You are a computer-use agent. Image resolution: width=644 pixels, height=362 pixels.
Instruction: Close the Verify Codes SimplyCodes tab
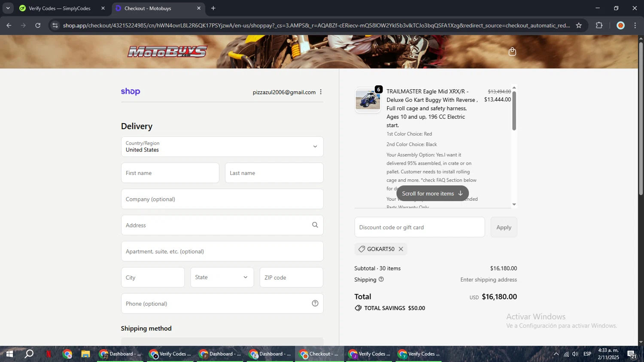(x=103, y=8)
